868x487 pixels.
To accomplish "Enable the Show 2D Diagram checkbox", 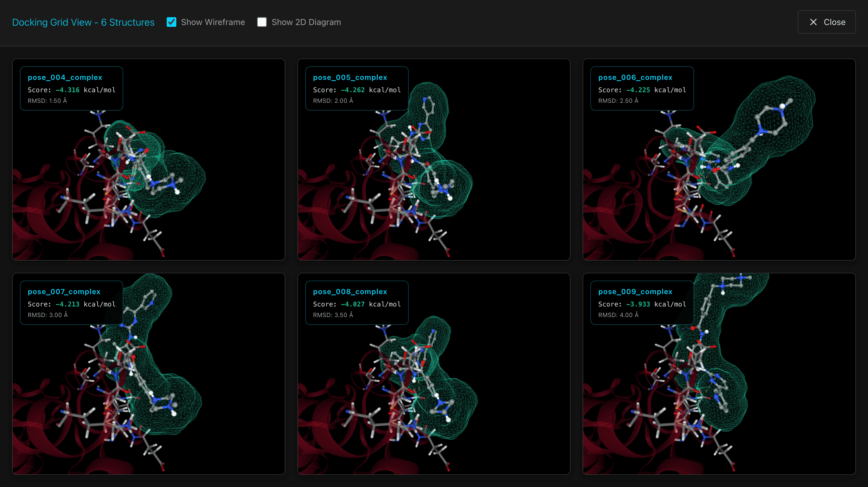I will [262, 22].
